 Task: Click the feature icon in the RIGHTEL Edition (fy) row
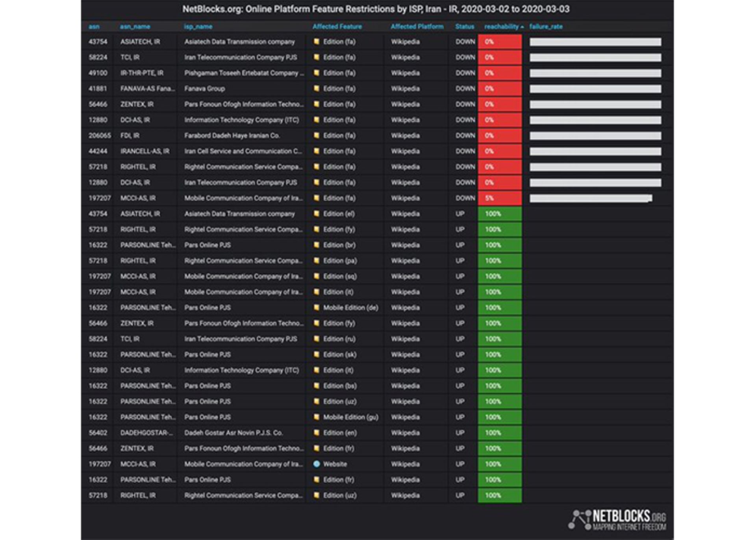(x=316, y=229)
